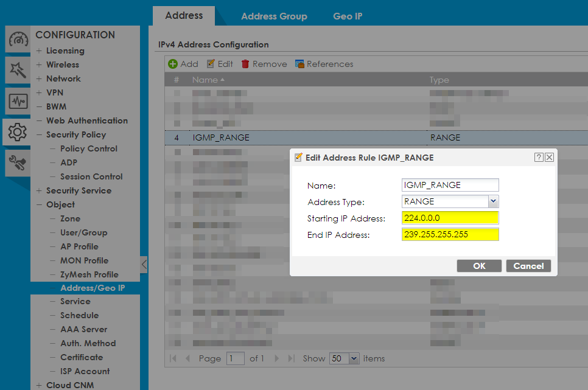Open the Dashboard sidebar icon
The height and width of the screenshot is (390, 588).
(18, 40)
